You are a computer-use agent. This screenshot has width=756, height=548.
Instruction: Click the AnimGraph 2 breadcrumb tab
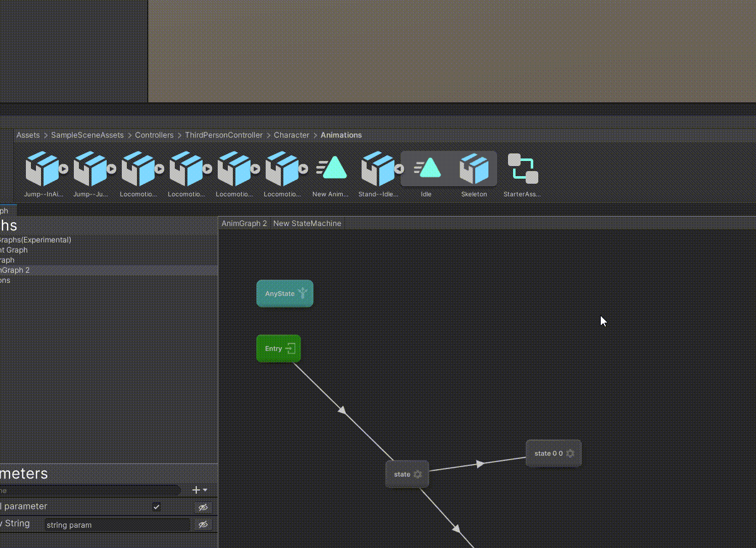point(244,223)
